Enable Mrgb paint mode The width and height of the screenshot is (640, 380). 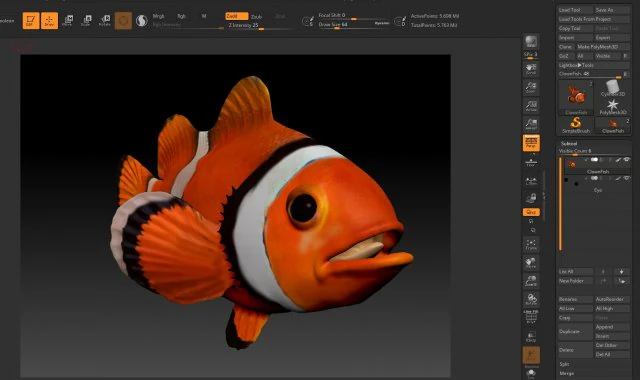pyautogui.click(x=158, y=16)
